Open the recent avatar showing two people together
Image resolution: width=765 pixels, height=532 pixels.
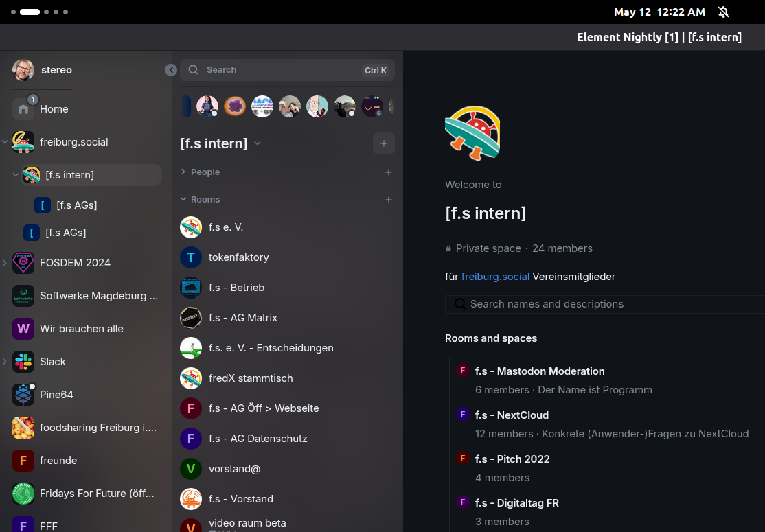click(290, 106)
